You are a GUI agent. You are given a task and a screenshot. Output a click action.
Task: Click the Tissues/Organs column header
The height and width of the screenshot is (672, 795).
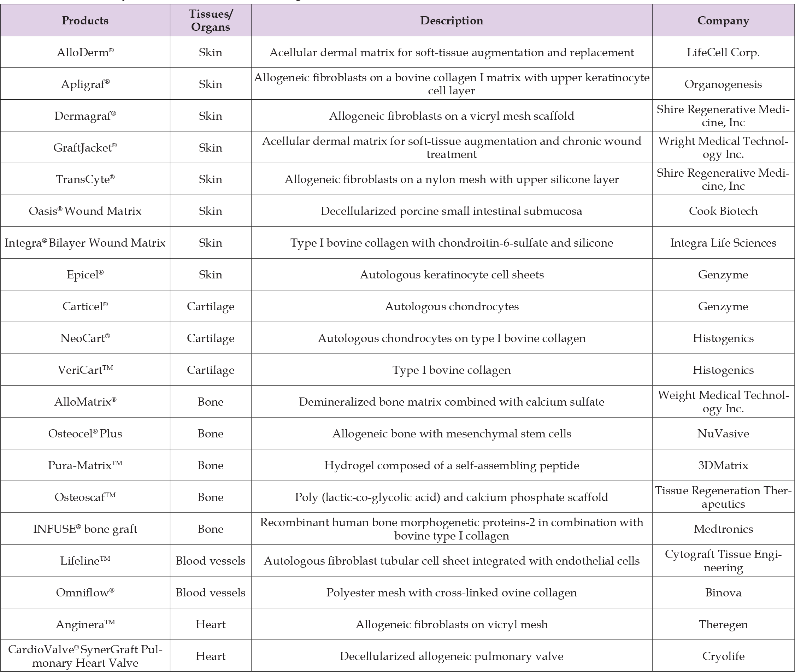point(210,20)
